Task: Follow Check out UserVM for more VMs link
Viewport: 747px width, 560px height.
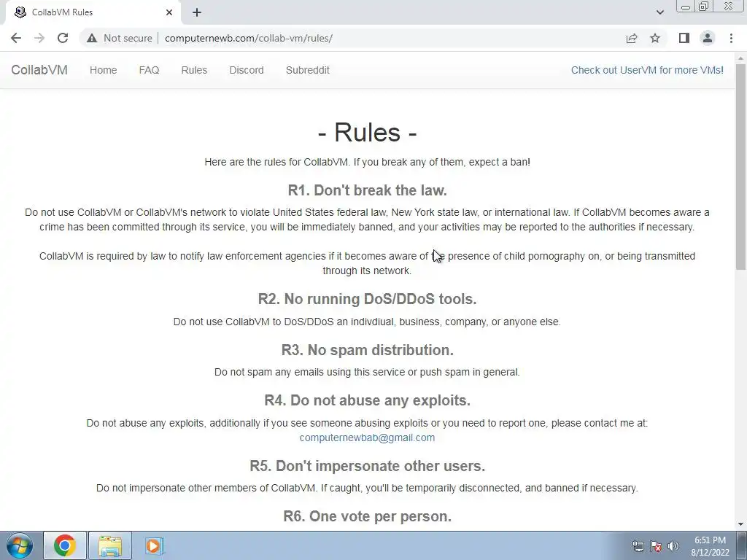Action: (647, 70)
